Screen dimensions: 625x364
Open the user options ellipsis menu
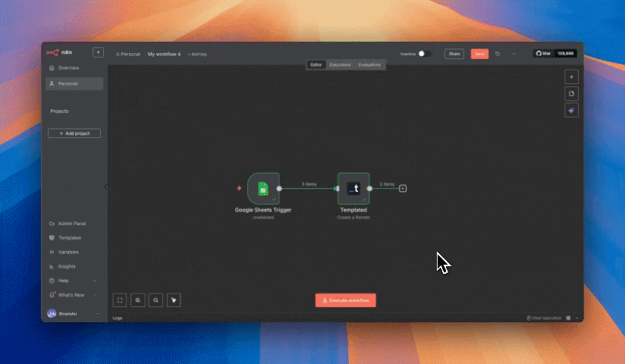[97, 314]
